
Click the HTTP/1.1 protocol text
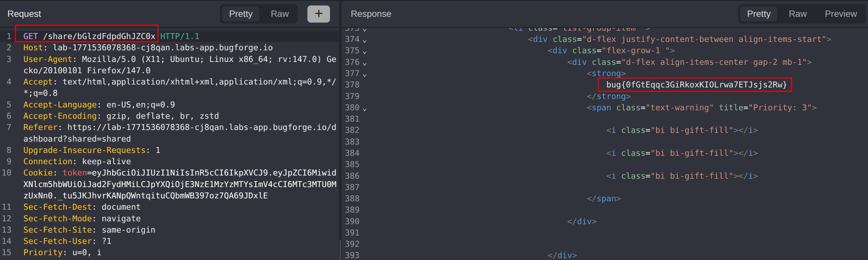tap(180, 36)
